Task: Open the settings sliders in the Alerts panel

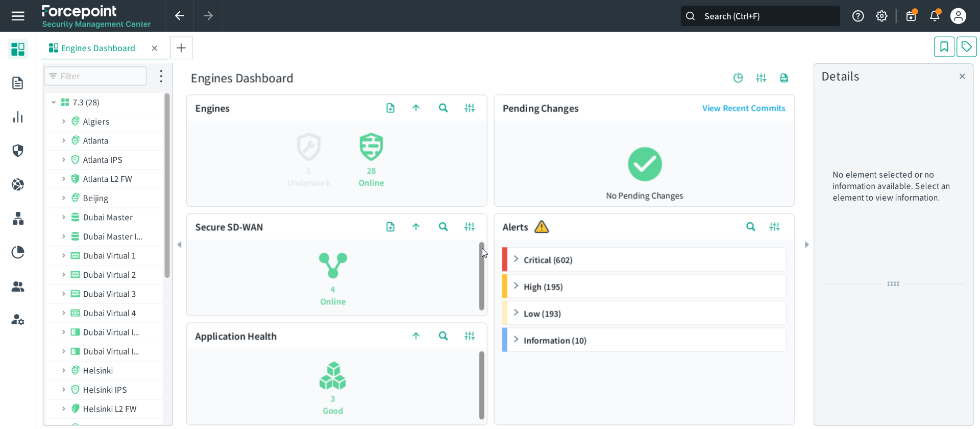Action: [774, 227]
